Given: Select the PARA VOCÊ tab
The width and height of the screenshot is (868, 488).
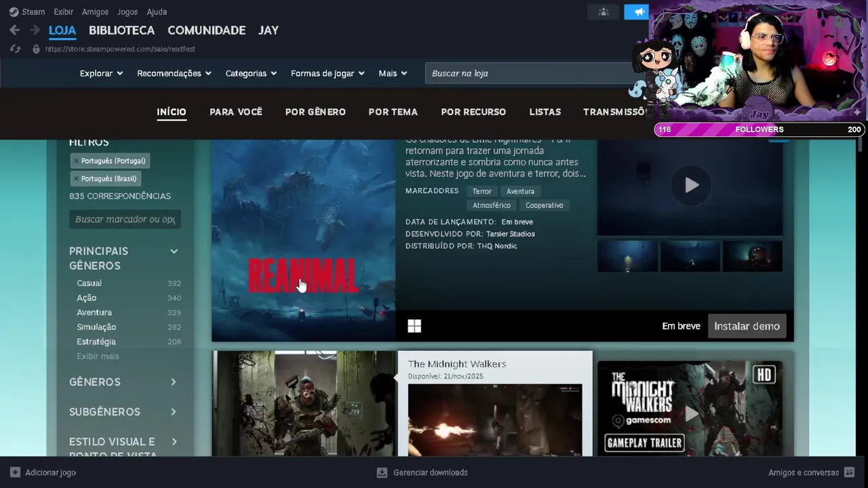Looking at the screenshot, I should coord(236,112).
